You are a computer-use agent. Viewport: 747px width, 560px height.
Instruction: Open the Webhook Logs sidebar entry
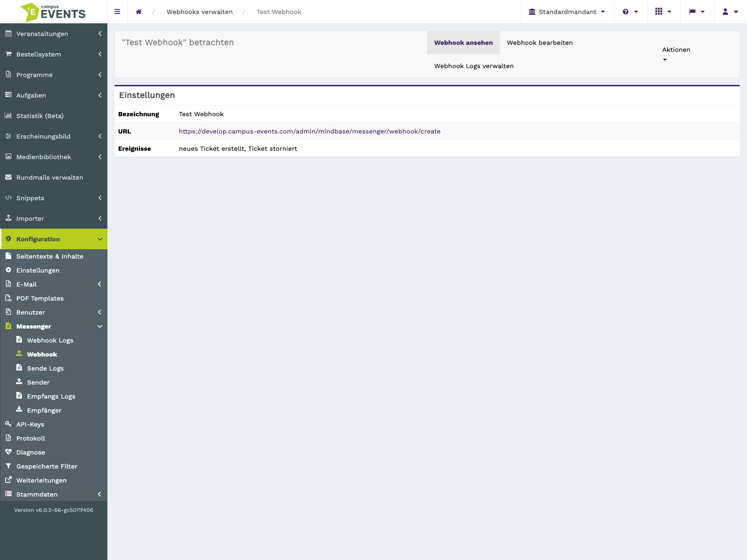click(54, 340)
